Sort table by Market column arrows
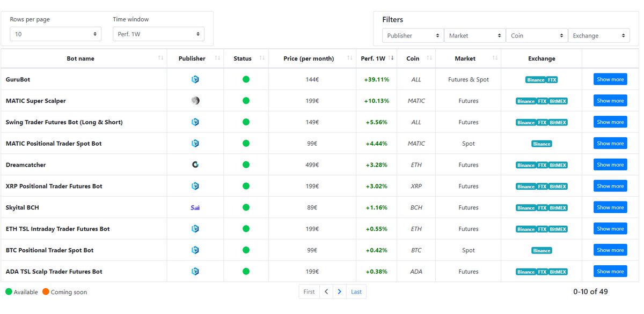The height and width of the screenshot is (314, 644). [495, 58]
